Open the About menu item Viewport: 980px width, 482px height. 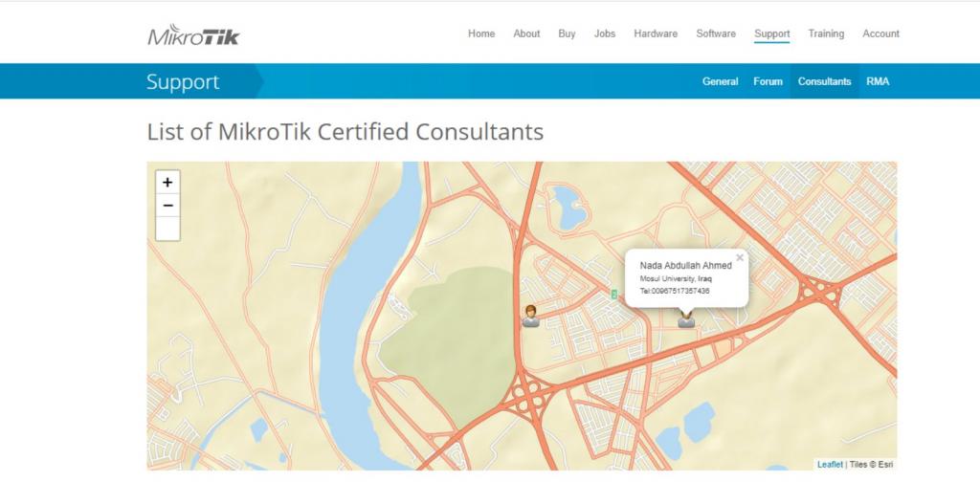pyautogui.click(x=526, y=33)
